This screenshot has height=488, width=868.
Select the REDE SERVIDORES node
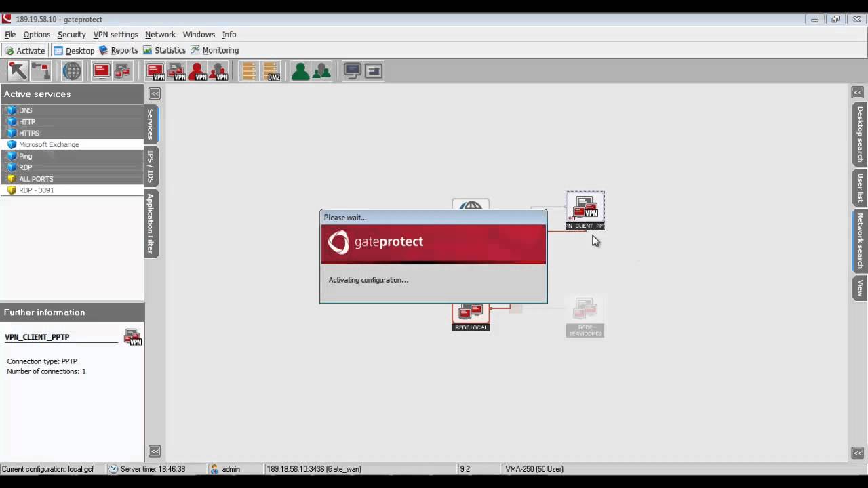point(585,317)
